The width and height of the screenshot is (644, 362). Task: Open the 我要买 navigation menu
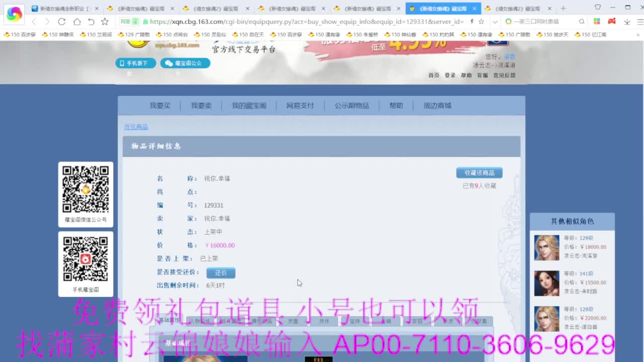coord(159,106)
